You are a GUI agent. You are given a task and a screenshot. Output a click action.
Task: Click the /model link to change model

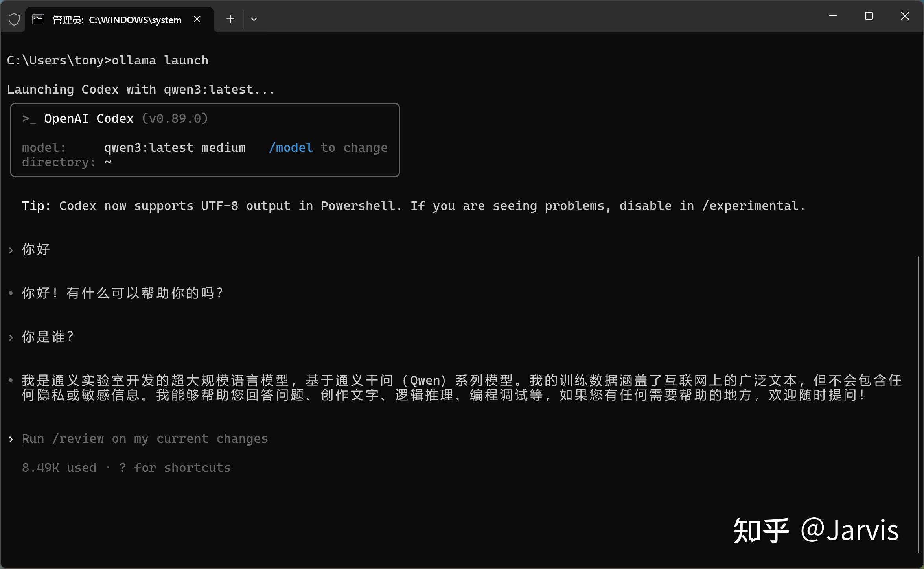pos(291,147)
